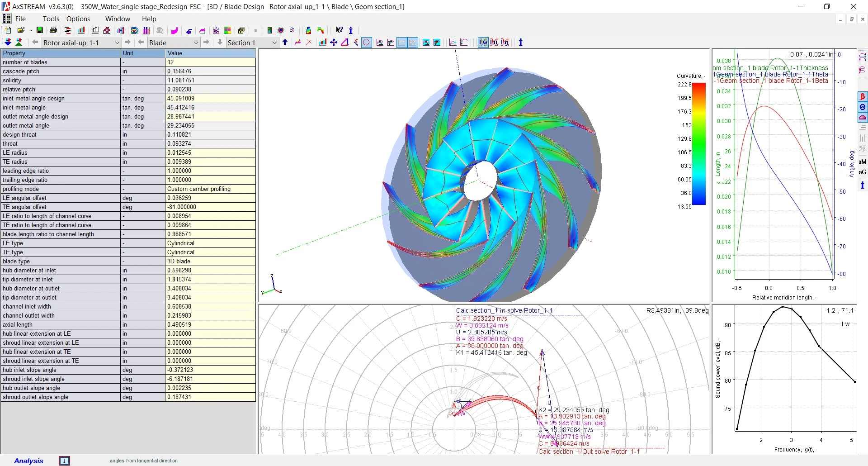Image resolution: width=868 pixels, height=466 pixels.
Task: Click the blue up-arrow icon beside Section 1
Action: (x=285, y=42)
